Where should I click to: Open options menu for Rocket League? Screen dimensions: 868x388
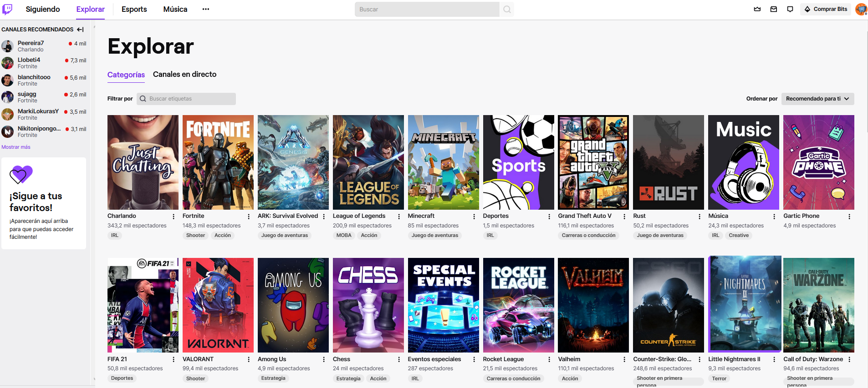(549, 359)
